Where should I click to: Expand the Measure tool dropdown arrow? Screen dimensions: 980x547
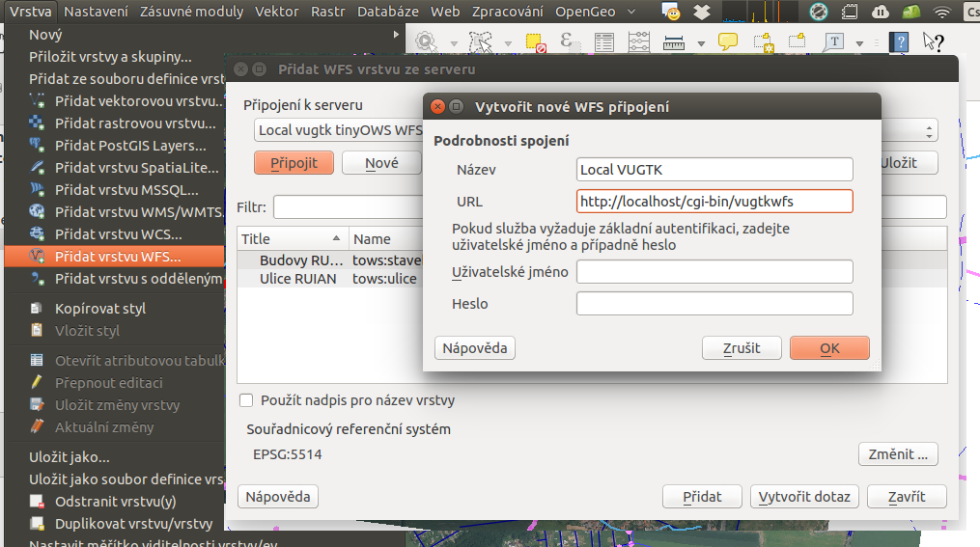701,43
